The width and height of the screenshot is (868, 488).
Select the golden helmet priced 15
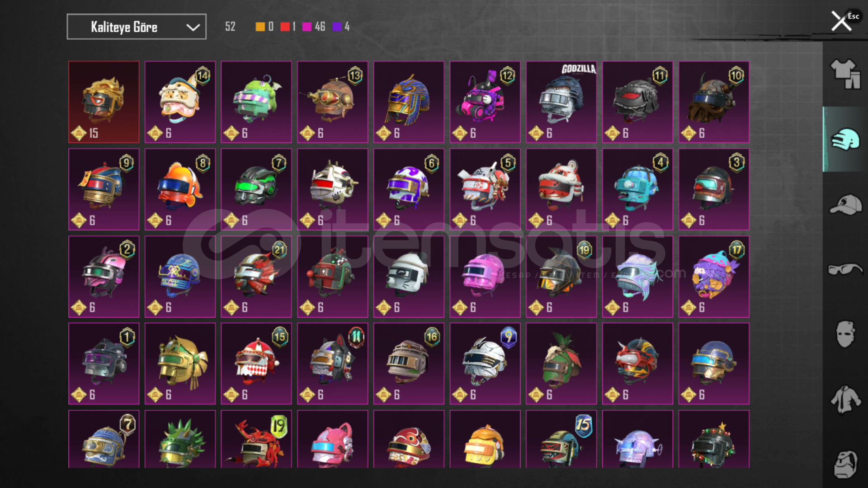click(x=104, y=102)
